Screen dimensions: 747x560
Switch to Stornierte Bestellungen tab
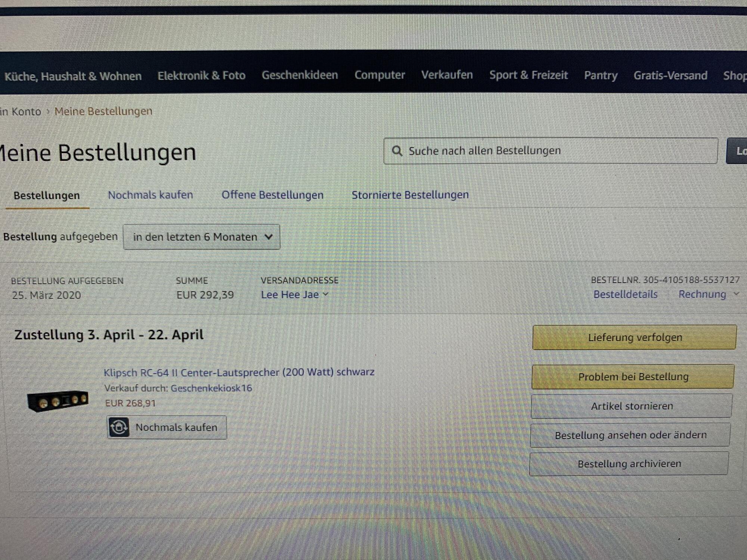tap(410, 195)
